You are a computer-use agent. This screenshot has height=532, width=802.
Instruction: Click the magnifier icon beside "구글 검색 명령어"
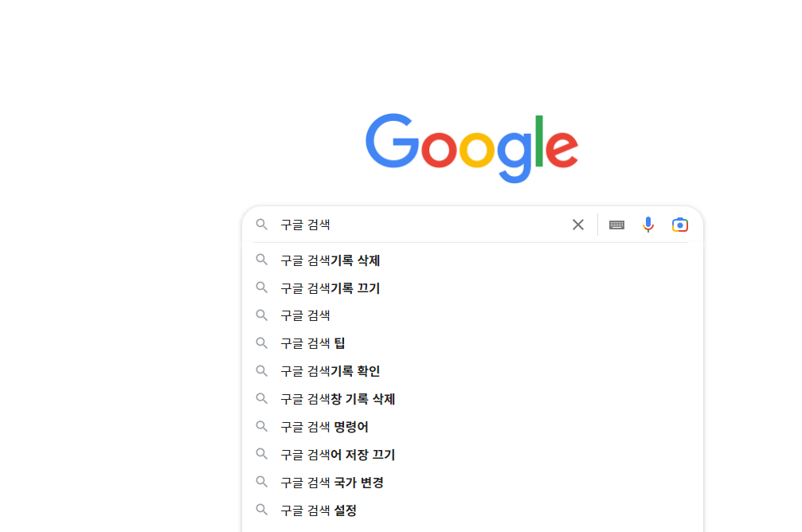(262, 427)
